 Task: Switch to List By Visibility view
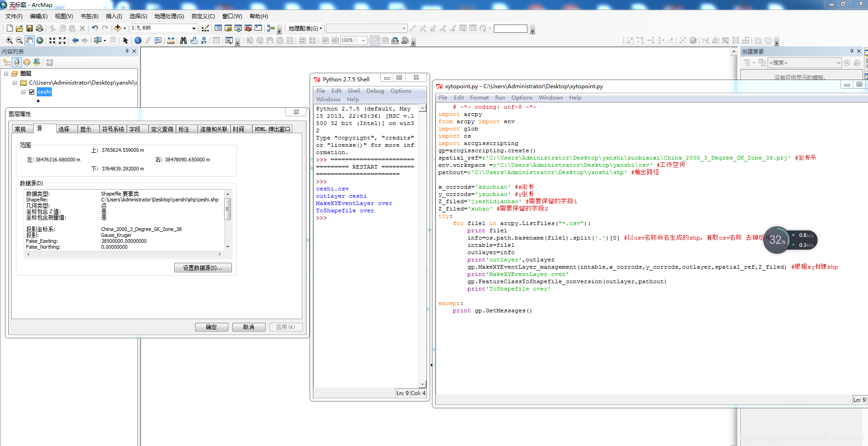tap(27, 62)
